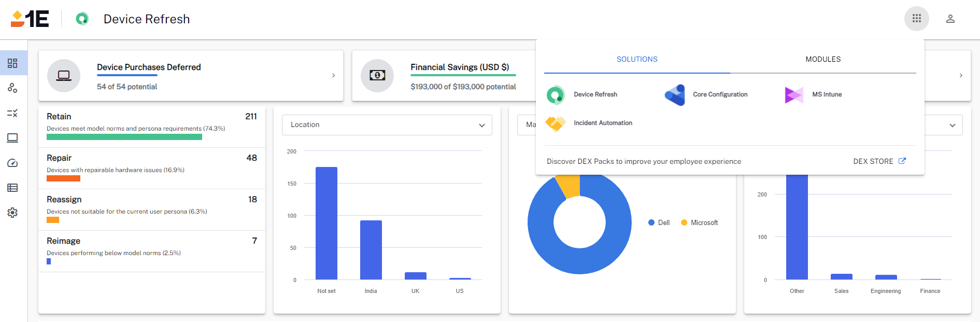This screenshot has height=322, width=980.
Task: Launch MS Intune solution
Action: [814, 95]
